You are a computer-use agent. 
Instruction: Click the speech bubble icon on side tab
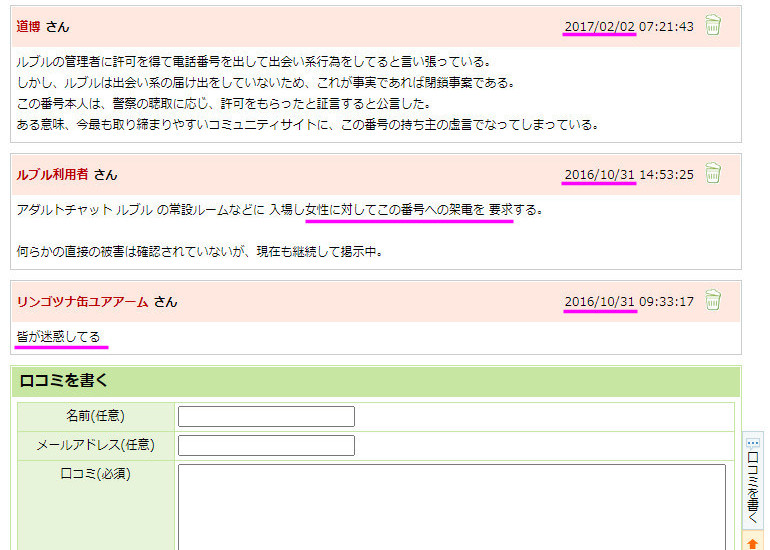pyautogui.click(x=752, y=443)
